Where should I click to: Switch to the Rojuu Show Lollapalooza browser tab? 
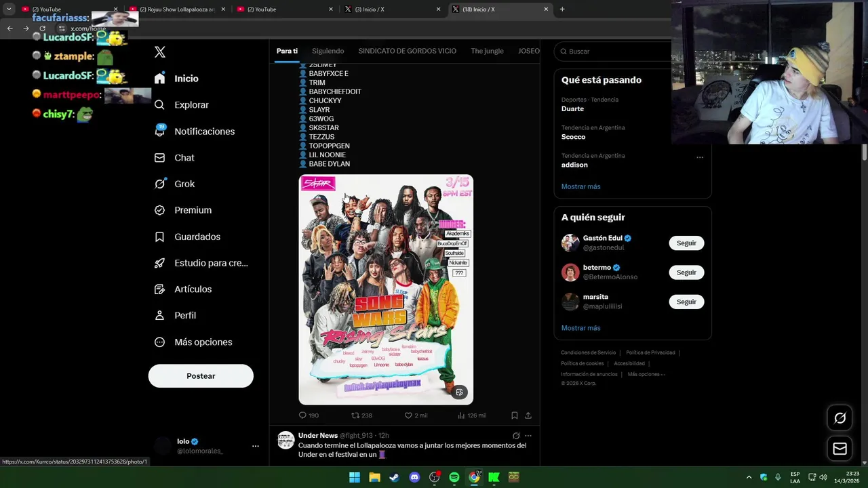pos(176,9)
